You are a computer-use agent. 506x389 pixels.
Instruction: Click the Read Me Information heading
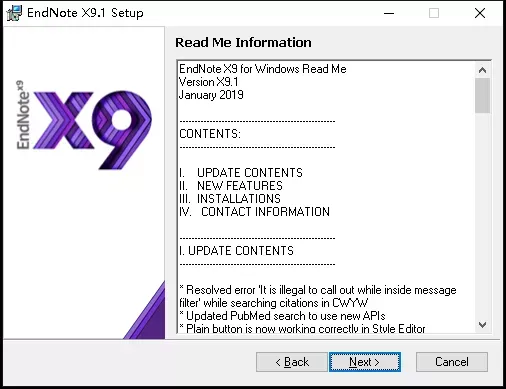[243, 43]
